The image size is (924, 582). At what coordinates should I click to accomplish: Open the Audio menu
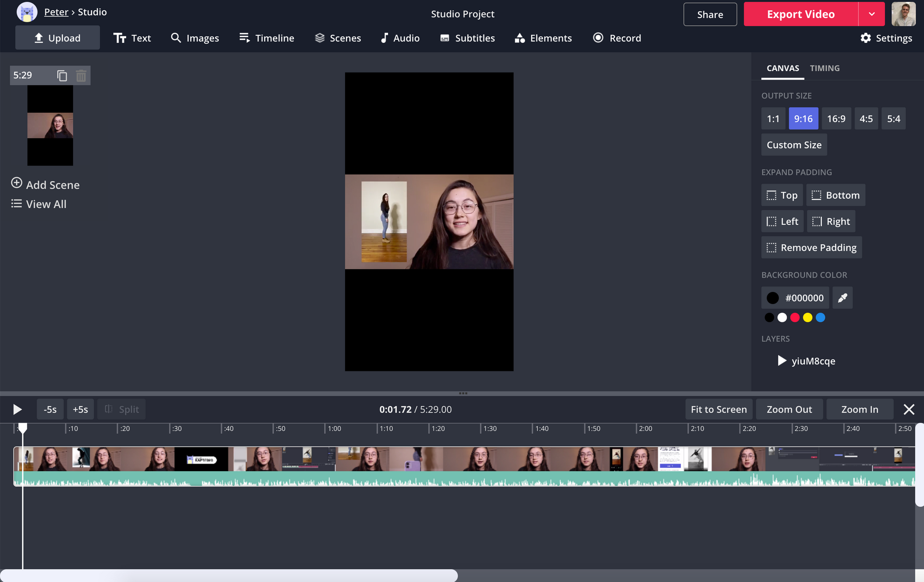400,38
